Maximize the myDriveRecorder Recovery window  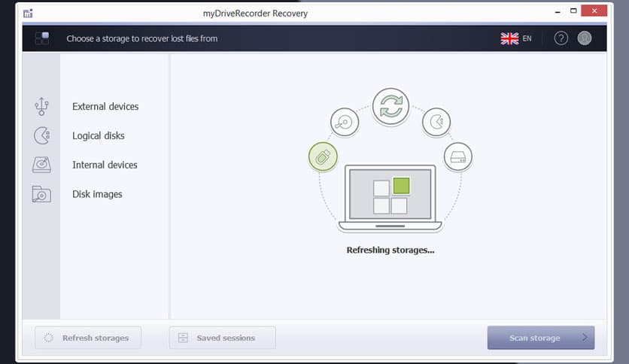(573, 11)
